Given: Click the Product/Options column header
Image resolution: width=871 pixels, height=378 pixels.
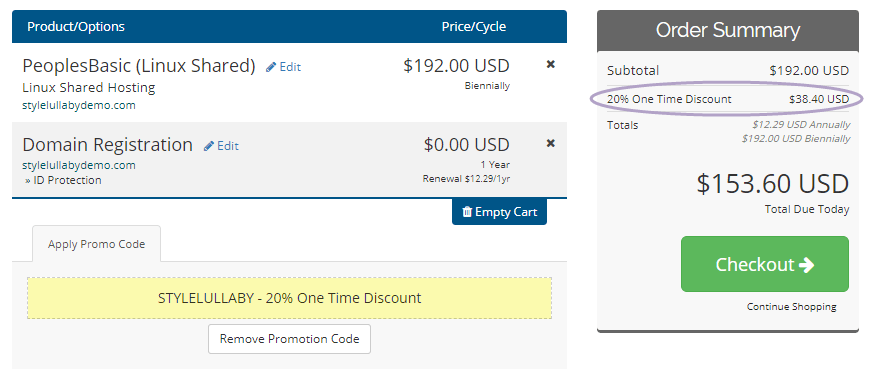Looking at the screenshot, I should point(76,27).
